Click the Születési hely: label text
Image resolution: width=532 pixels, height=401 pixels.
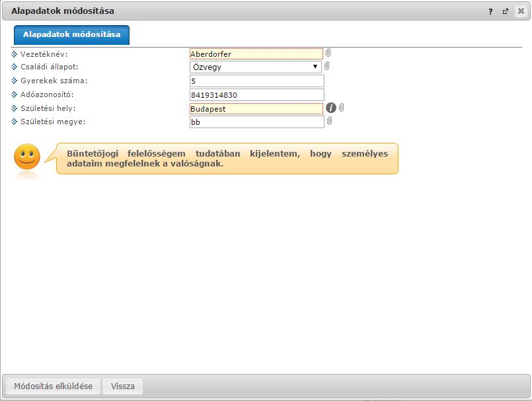48,108
